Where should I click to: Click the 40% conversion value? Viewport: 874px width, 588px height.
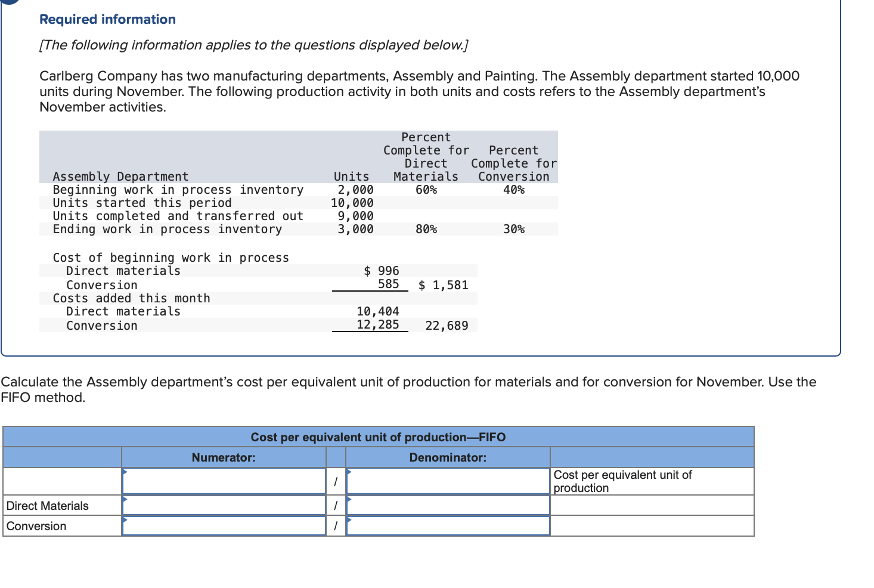point(514,190)
